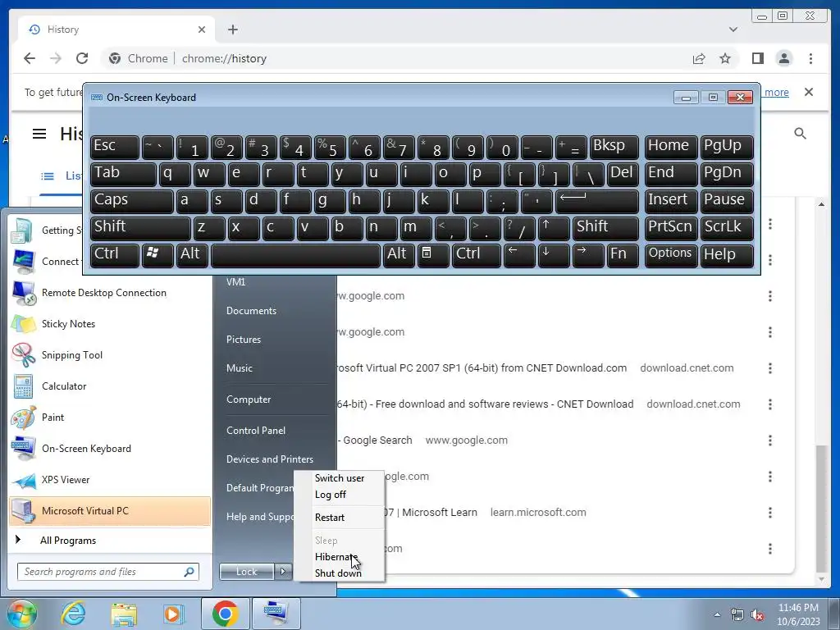Show hidden tray icons arrow
840x630 pixels.
[x=717, y=614]
